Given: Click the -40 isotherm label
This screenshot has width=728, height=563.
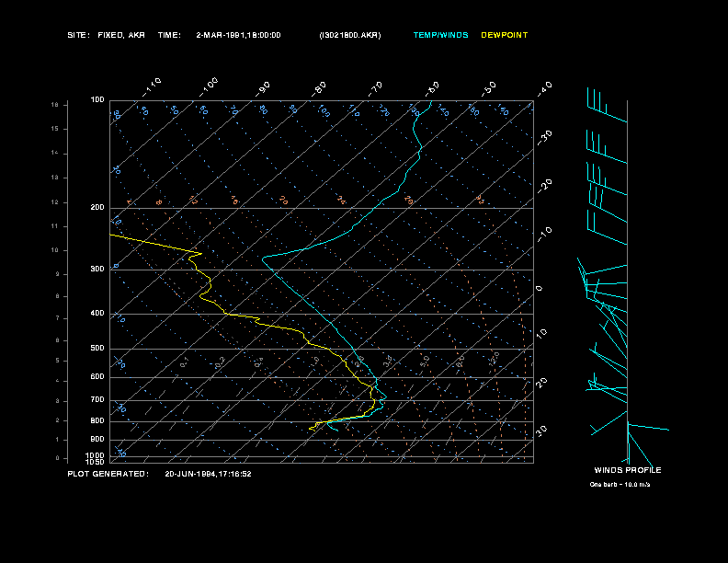Looking at the screenshot, I should tap(545, 88).
